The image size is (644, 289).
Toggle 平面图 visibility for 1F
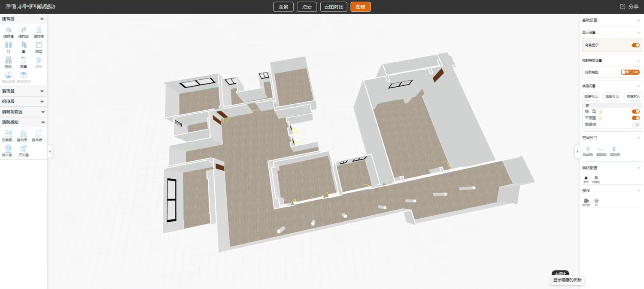click(635, 118)
